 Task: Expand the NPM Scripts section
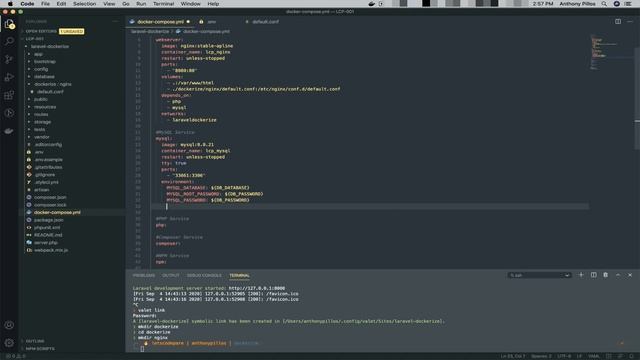pyautogui.click(x=40, y=349)
